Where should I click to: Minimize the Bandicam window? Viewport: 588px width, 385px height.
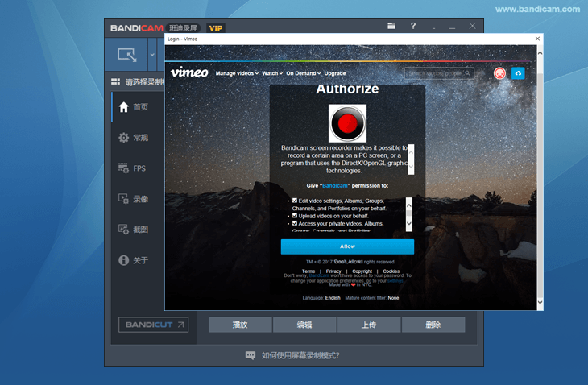452,27
